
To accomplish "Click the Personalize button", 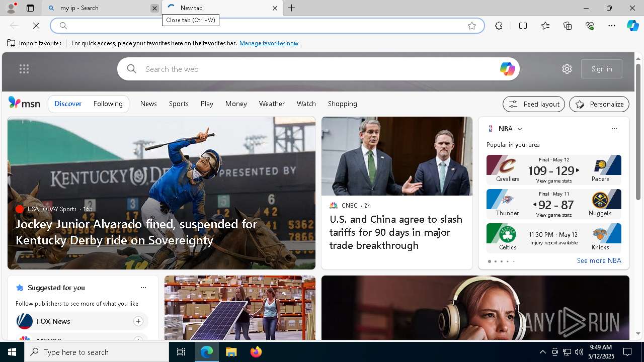I will coord(599,104).
